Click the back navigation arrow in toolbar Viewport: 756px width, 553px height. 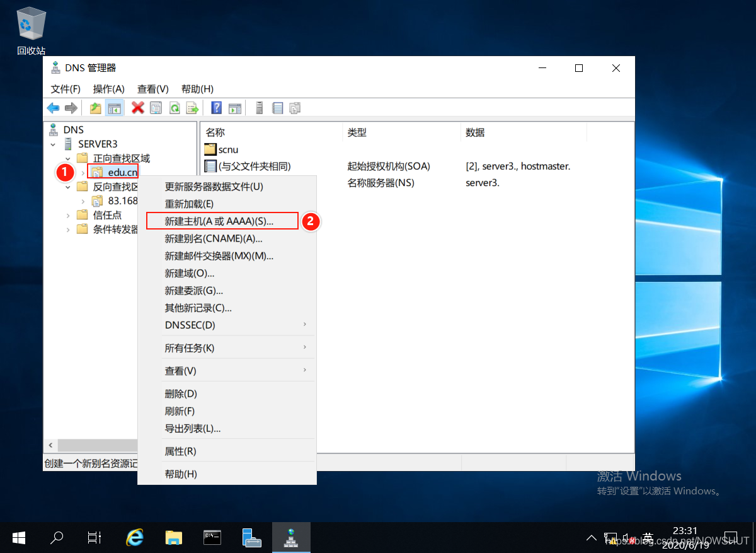53,107
